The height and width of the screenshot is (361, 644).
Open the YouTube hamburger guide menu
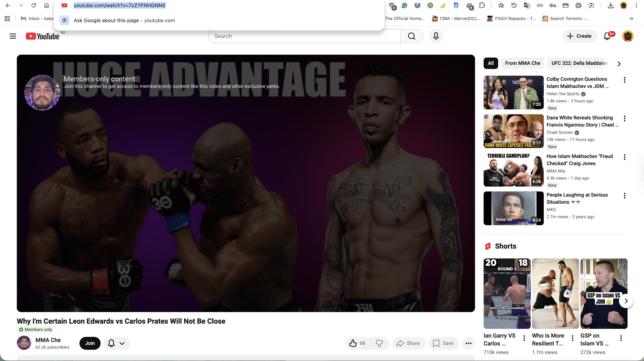tap(13, 36)
